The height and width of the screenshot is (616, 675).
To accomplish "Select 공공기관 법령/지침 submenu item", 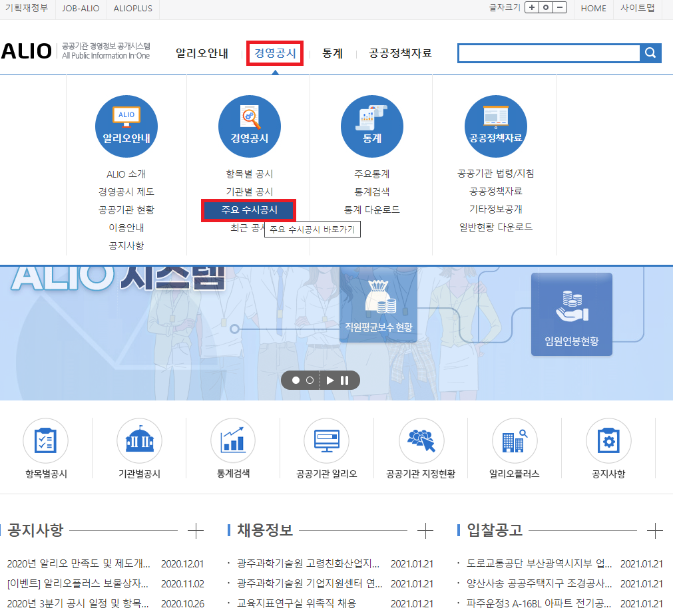I will [495, 174].
